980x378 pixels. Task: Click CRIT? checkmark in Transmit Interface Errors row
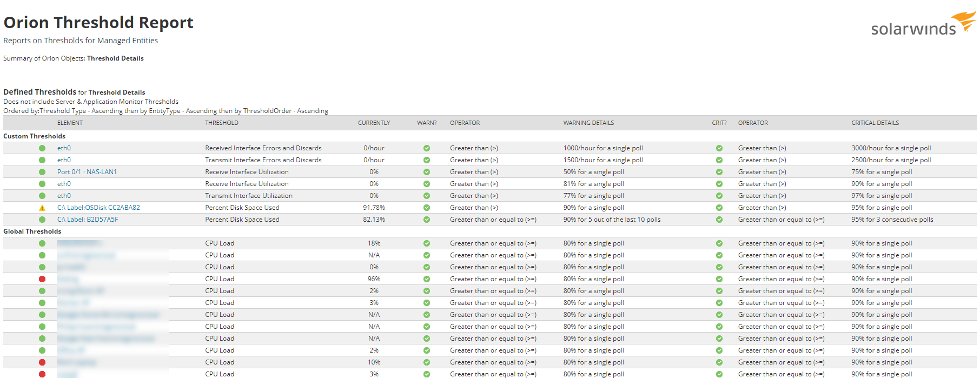click(719, 160)
